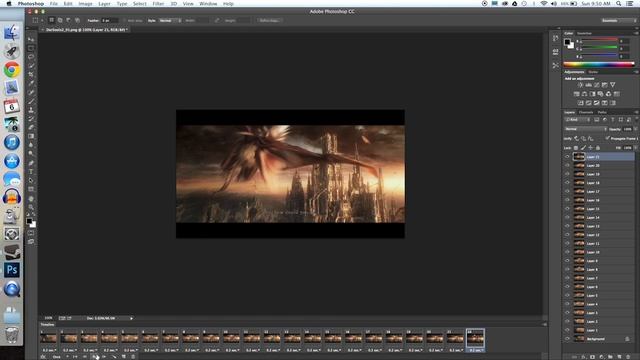This screenshot has width=640, height=360.
Task: Open the Image menu
Action: [x=85, y=4]
